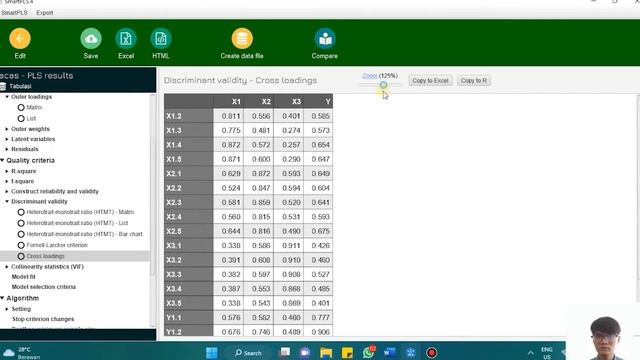
Task: Open the task view taskbar icon
Action: tap(284, 352)
